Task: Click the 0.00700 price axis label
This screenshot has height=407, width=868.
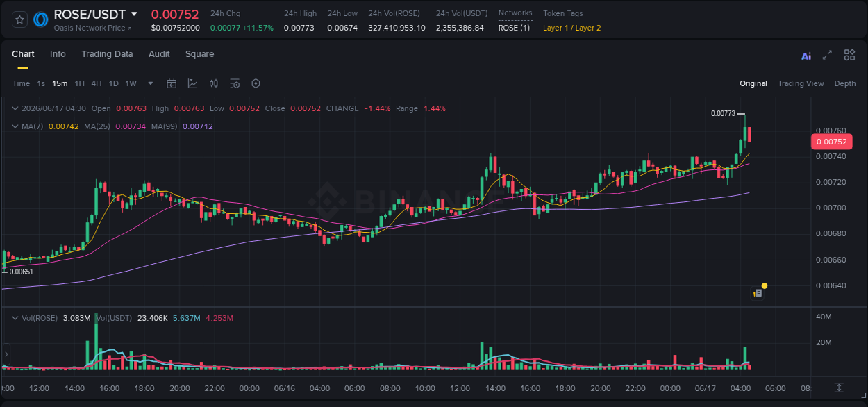Action: coord(831,208)
